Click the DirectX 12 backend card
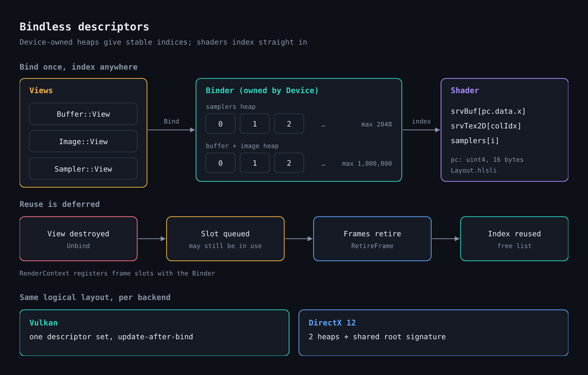 pyautogui.click(x=434, y=333)
